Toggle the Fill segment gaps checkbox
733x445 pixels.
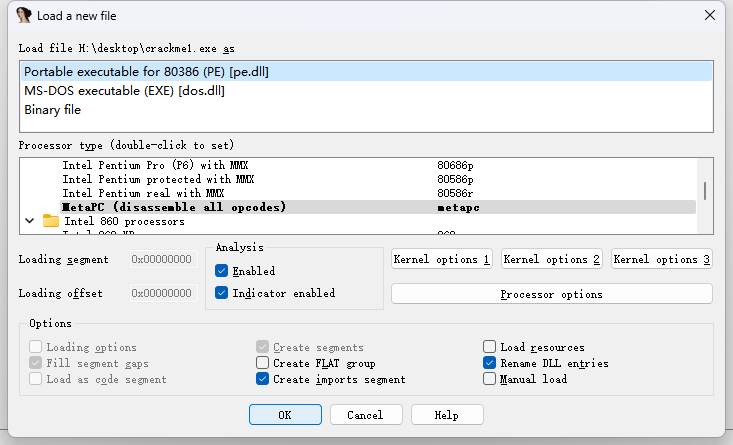(x=36, y=363)
